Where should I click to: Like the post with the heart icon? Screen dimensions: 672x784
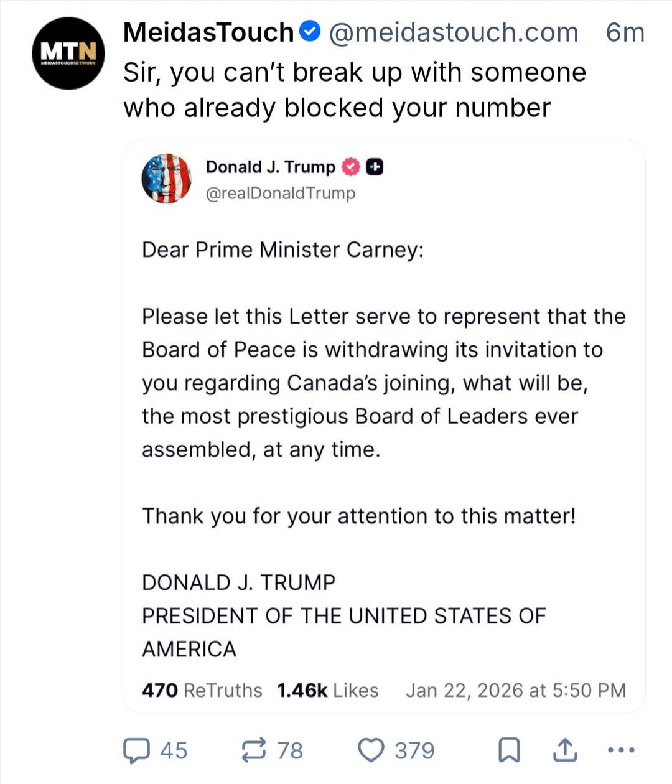click(x=371, y=750)
